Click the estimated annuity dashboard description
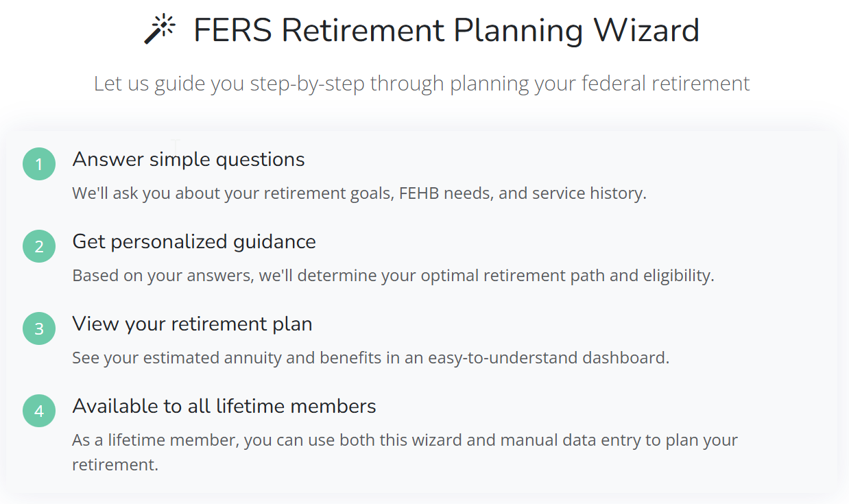Viewport: 849px width, 504px height. [370, 358]
